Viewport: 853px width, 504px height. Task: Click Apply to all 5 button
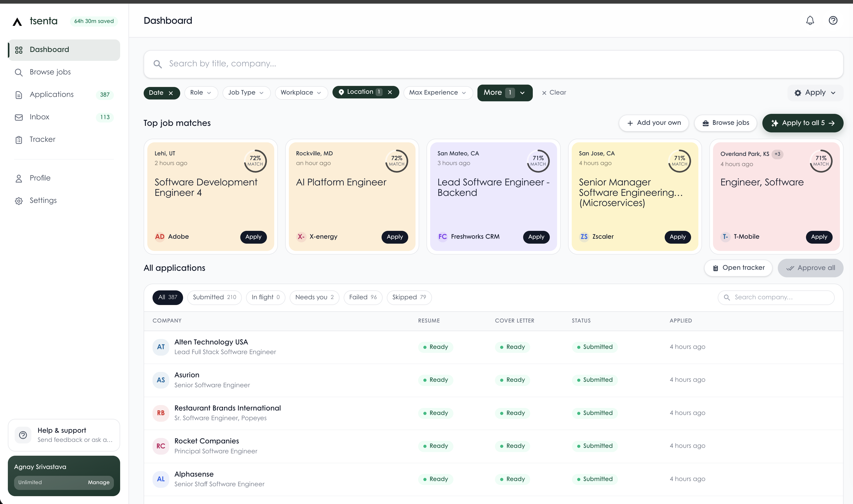[803, 123]
